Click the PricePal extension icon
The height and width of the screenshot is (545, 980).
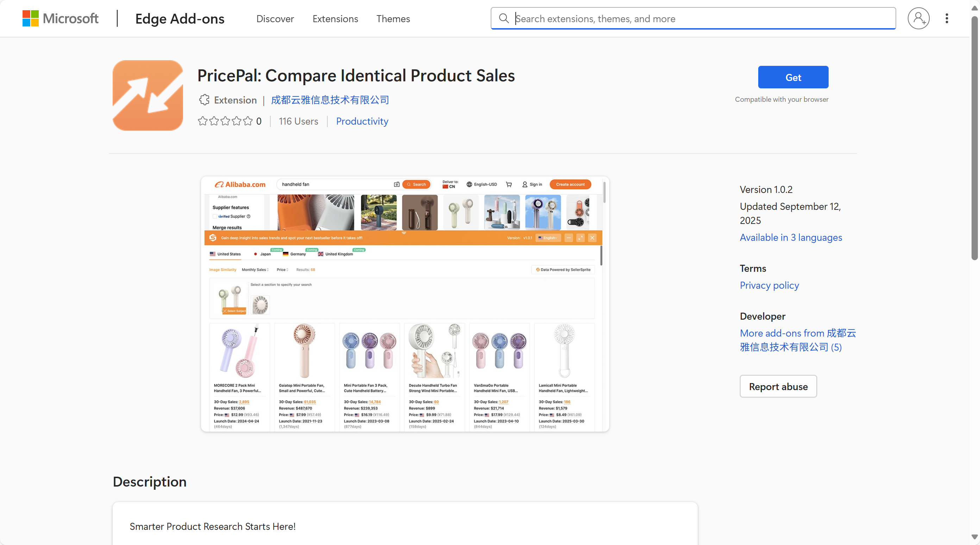coord(147,95)
